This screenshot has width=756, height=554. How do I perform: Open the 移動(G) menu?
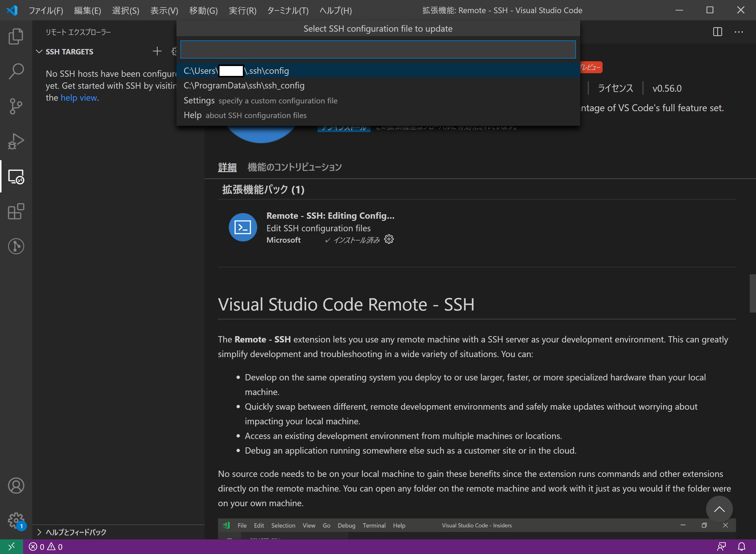[x=203, y=10]
